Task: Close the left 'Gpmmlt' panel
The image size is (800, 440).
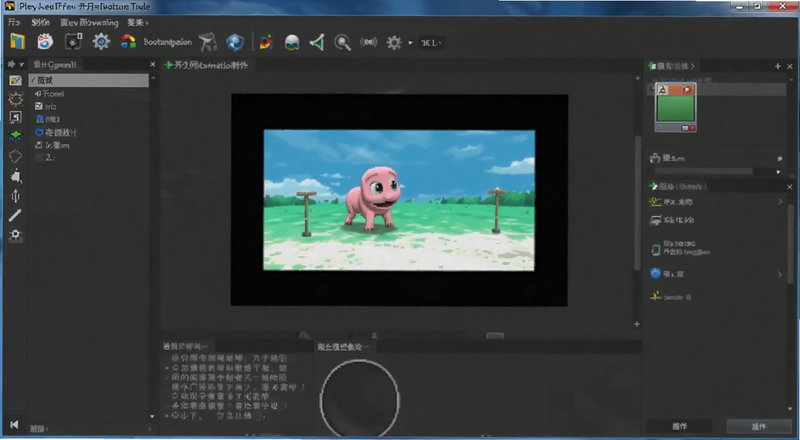Action: pyautogui.click(x=152, y=64)
